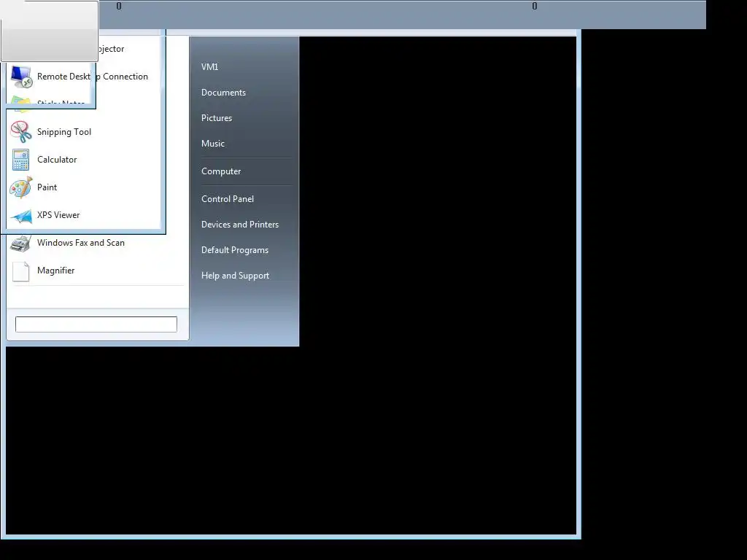Click the Windows Fax and Scan icon
747x560 pixels.
click(x=20, y=243)
